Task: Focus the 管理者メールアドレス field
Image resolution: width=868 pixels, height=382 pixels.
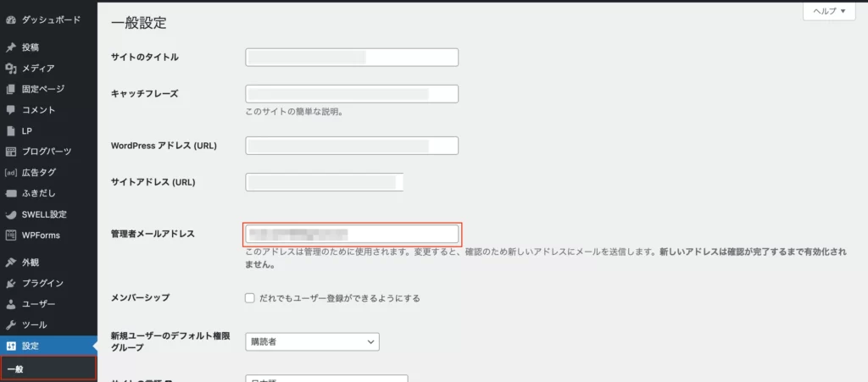Action: coord(352,235)
